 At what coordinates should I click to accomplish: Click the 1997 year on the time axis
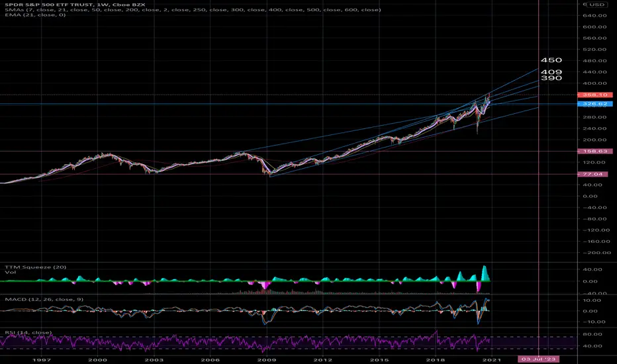point(42,359)
